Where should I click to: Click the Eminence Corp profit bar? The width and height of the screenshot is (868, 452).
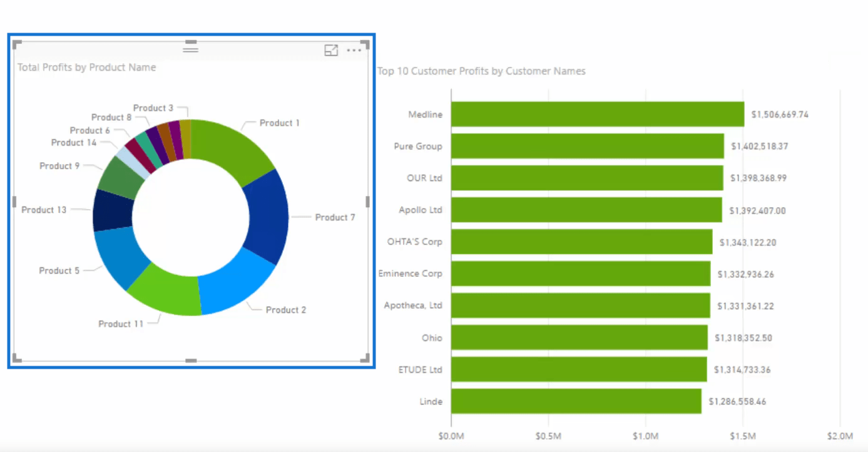click(581, 274)
